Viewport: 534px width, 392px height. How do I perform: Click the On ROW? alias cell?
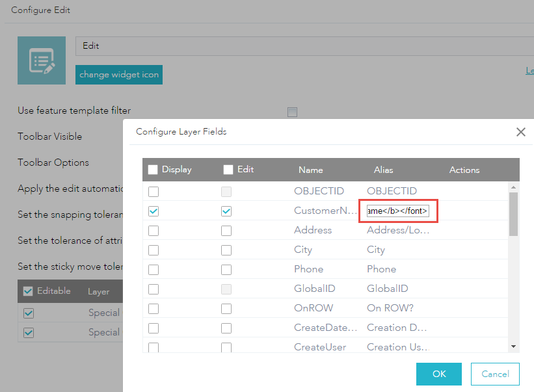pyautogui.click(x=390, y=308)
